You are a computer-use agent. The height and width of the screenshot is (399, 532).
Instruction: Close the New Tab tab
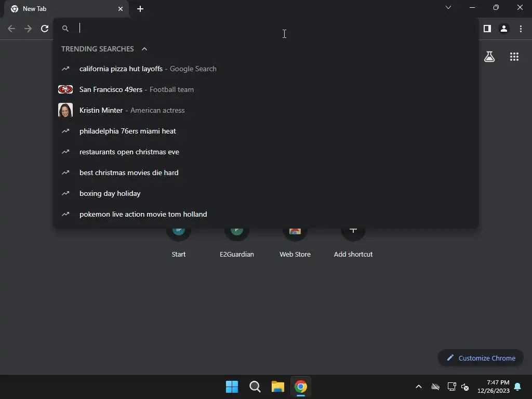click(x=121, y=9)
